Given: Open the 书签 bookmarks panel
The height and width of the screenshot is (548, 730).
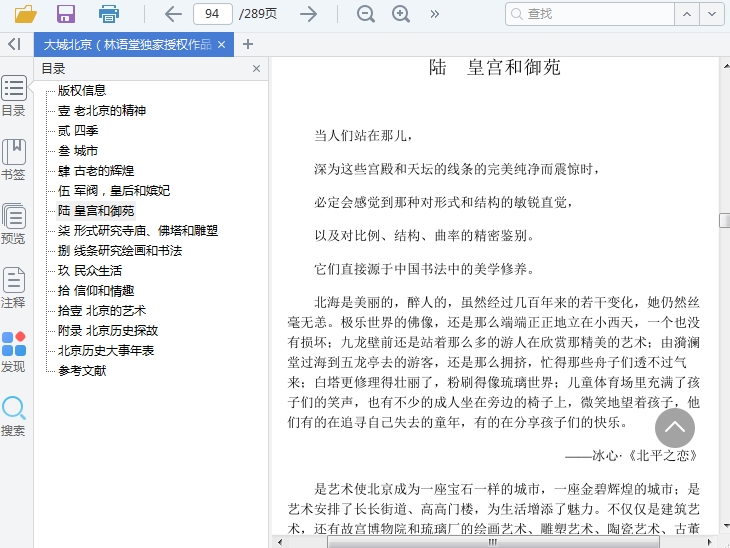Looking at the screenshot, I should [x=14, y=159].
